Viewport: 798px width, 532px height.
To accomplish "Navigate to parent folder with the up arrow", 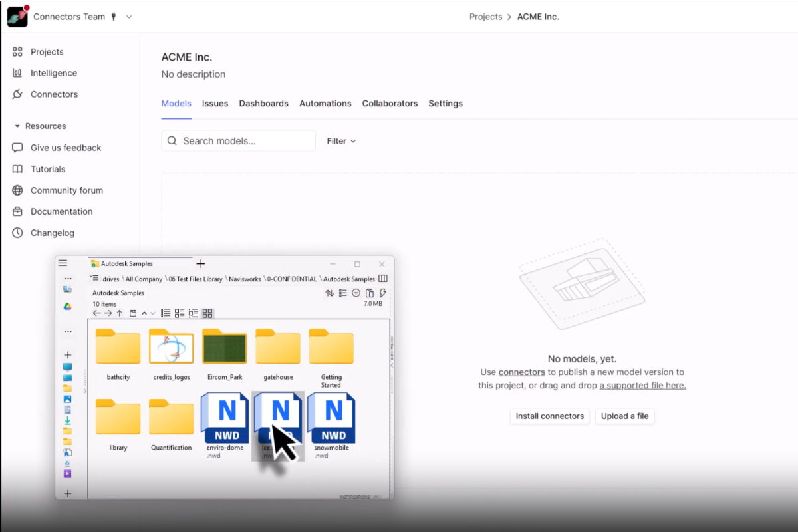I will 118,313.
